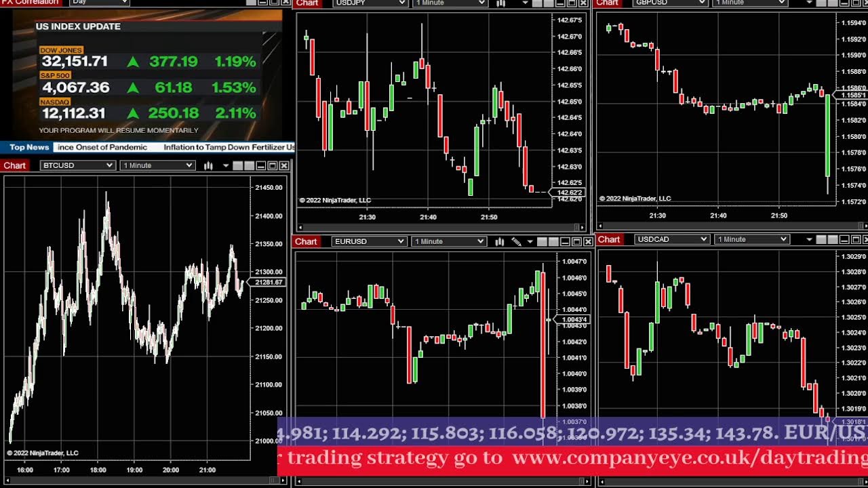This screenshot has height=488, width=868.
Task: Open BTCUSD chart 1 Minute interval dropdown
Action: [x=157, y=165]
